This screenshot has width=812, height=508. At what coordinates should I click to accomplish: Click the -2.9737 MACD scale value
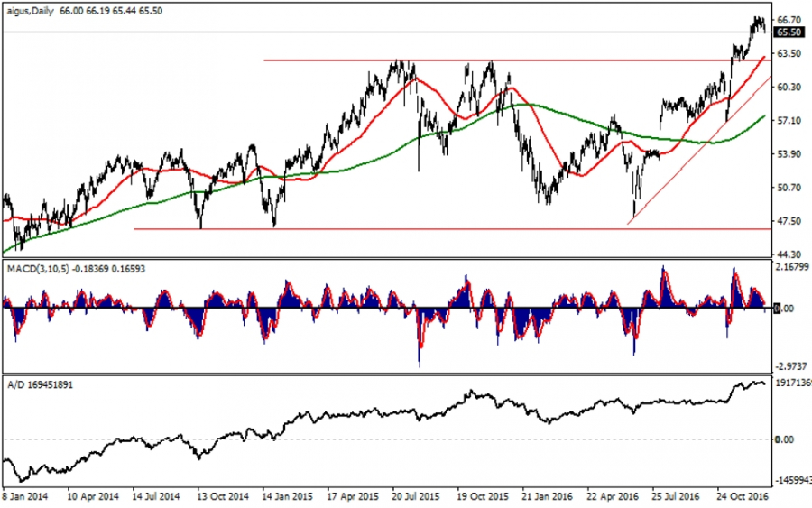click(792, 366)
